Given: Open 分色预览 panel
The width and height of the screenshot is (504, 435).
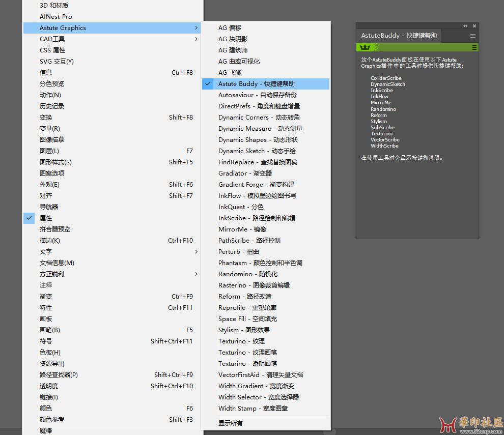Looking at the screenshot, I should [x=112, y=84].
